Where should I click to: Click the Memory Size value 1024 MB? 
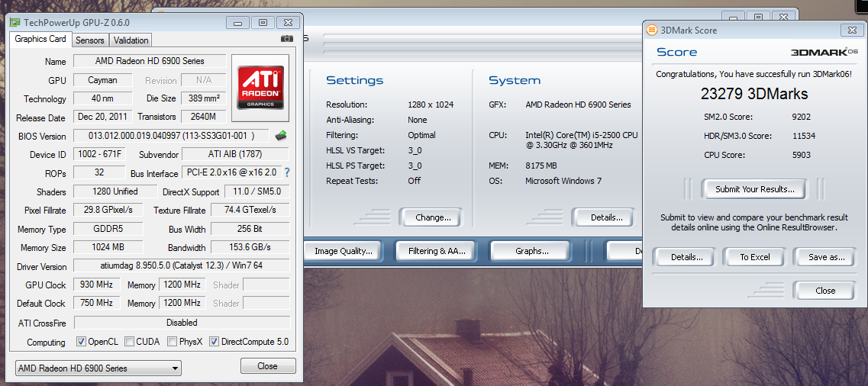(108, 247)
